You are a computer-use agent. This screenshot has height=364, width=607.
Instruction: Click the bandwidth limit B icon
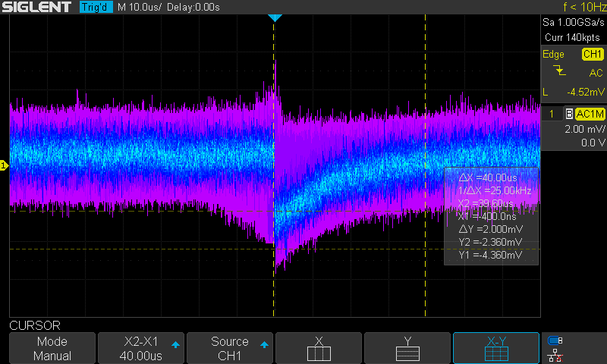tap(569, 114)
